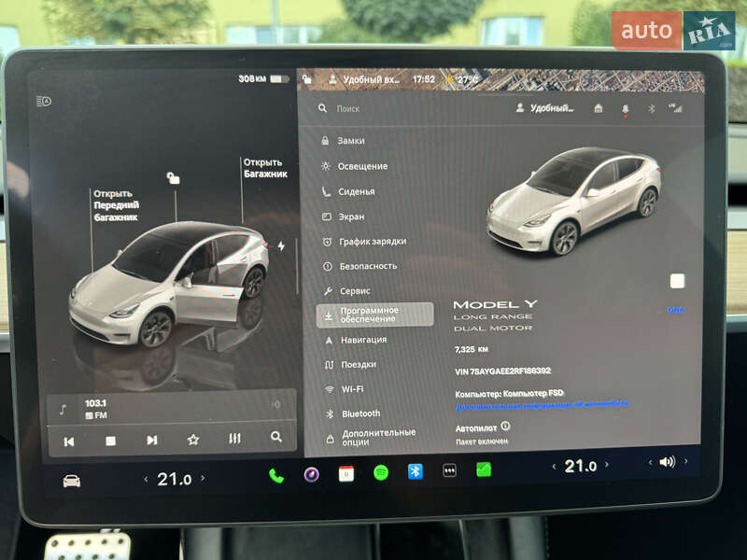Screen dimensions: 747x560
Task: Open the all apps launcher dots
Action: coord(450,471)
